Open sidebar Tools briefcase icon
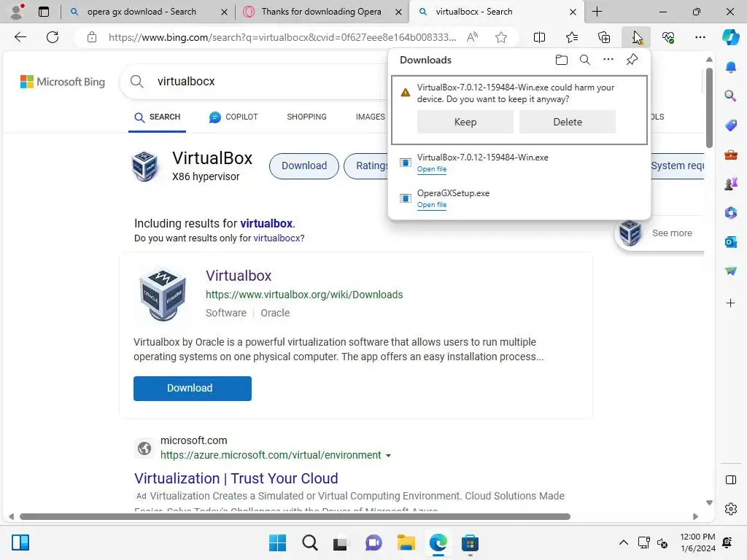Image resolution: width=747 pixels, height=560 pixels. coord(731,155)
